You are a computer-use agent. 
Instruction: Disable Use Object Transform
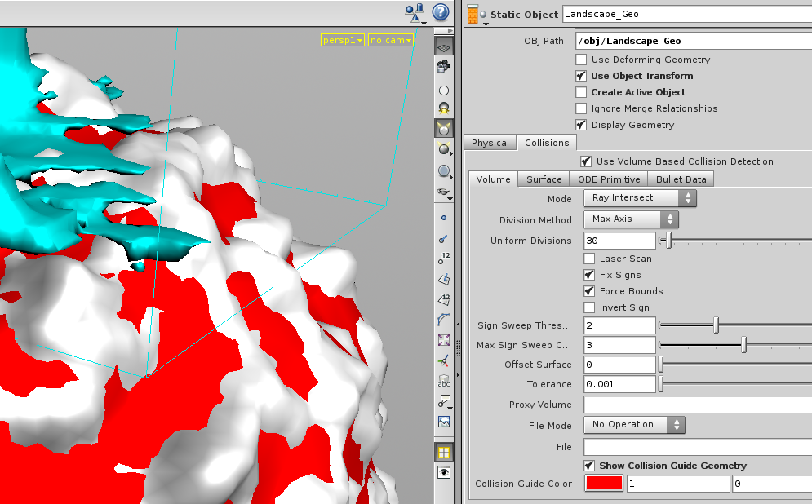pyautogui.click(x=581, y=76)
